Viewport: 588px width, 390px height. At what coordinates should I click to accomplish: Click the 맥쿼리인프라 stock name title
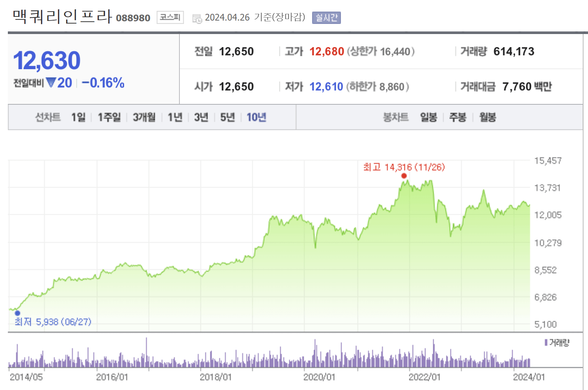point(62,16)
